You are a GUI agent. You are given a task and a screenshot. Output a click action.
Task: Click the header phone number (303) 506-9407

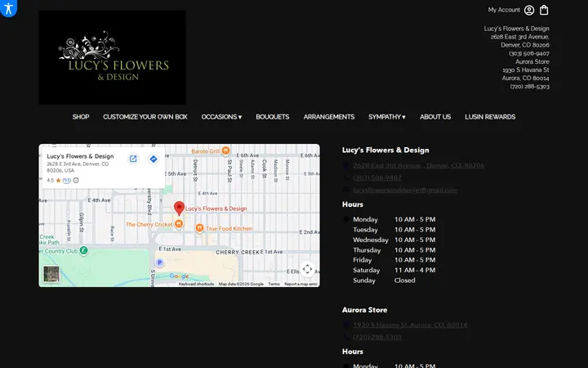tap(528, 53)
